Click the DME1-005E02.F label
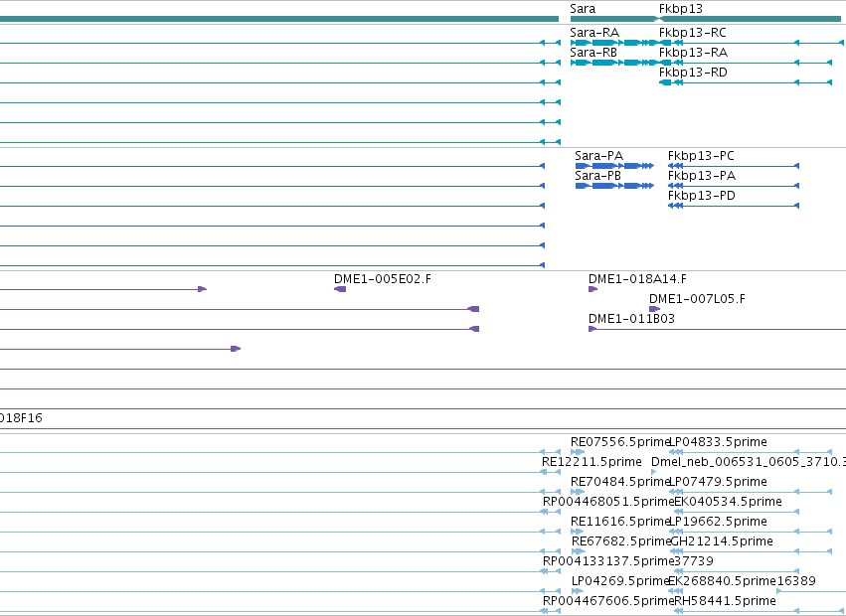Viewport: 846px width, 616px height. [x=383, y=279]
